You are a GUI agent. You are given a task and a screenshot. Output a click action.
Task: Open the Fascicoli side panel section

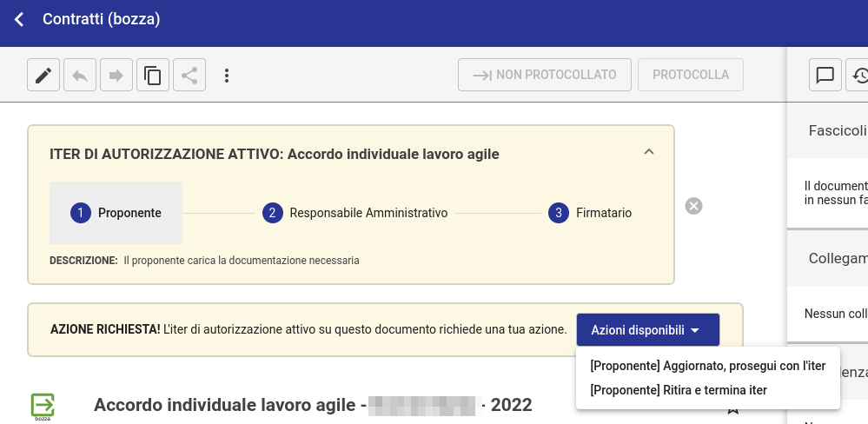coord(827,130)
